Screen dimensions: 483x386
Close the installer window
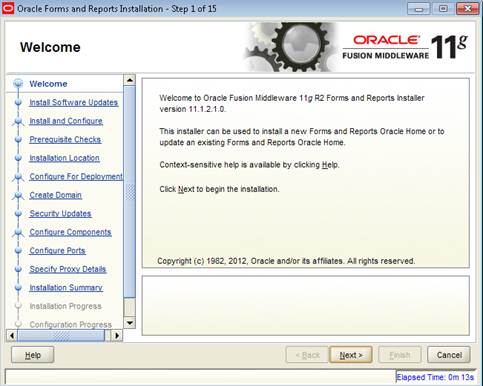[x=467, y=9]
